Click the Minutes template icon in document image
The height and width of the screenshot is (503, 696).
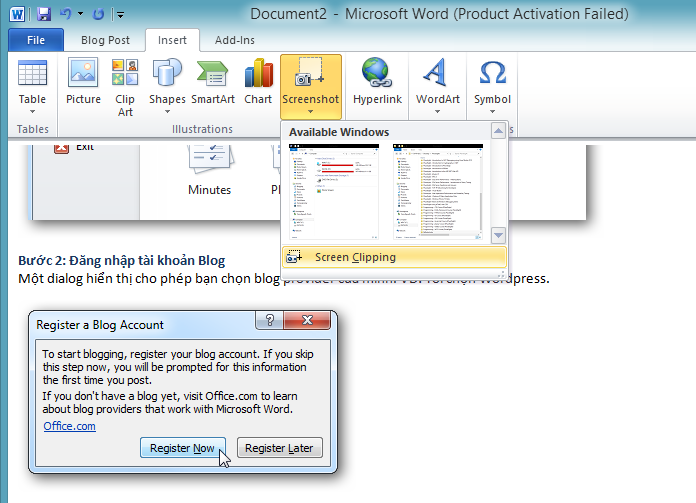pyautogui.click(x=210, y=159)
